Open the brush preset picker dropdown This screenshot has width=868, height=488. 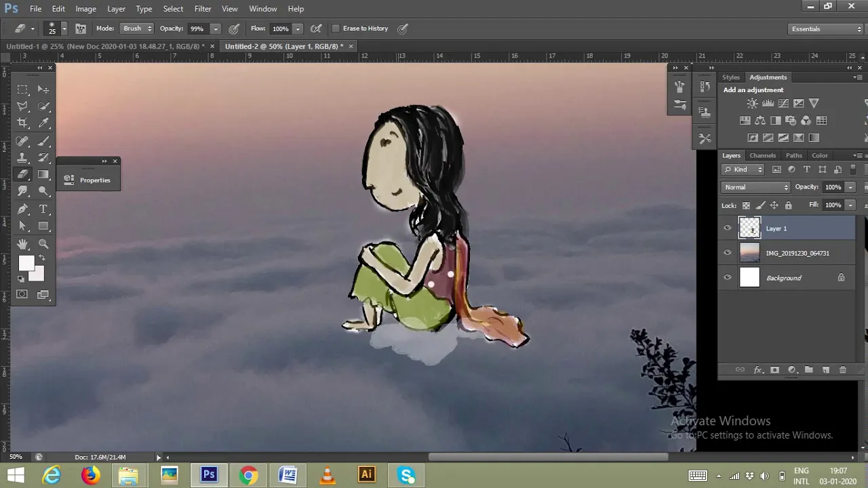pos(64,28)
